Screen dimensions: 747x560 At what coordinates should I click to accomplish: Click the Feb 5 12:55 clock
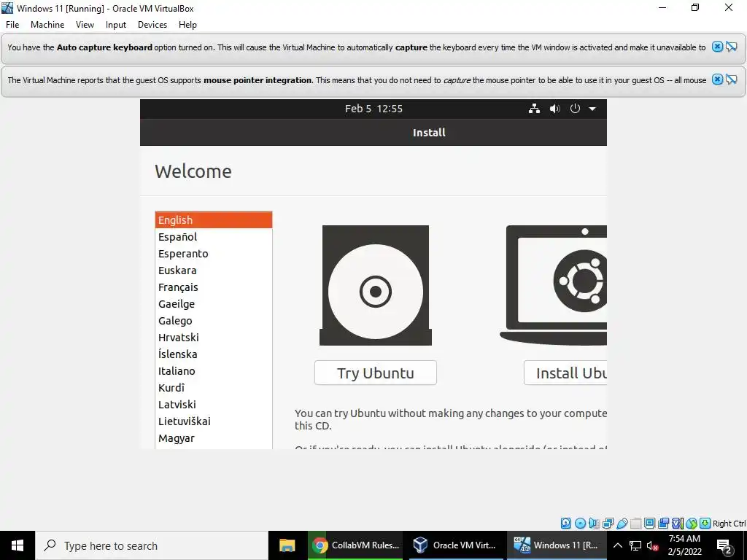[373, 109]
